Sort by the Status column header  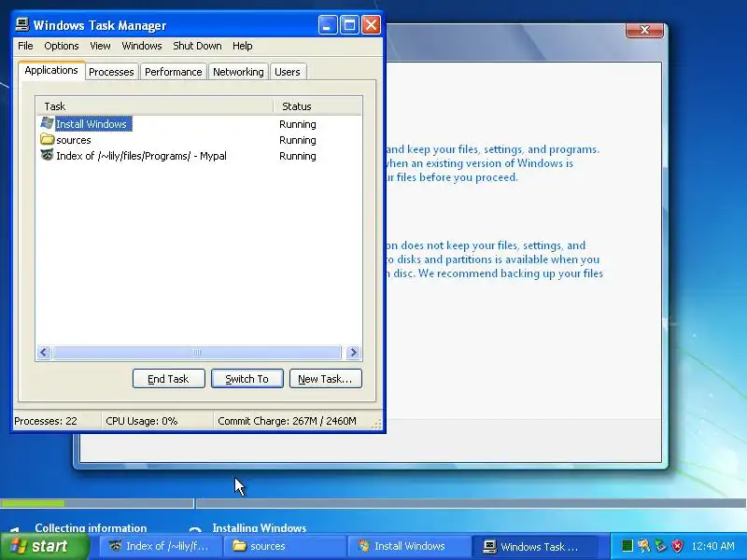click(x=317, y=106)
